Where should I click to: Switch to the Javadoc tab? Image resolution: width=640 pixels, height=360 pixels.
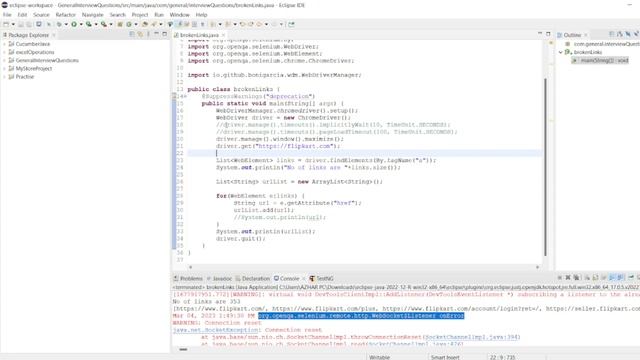219,278
